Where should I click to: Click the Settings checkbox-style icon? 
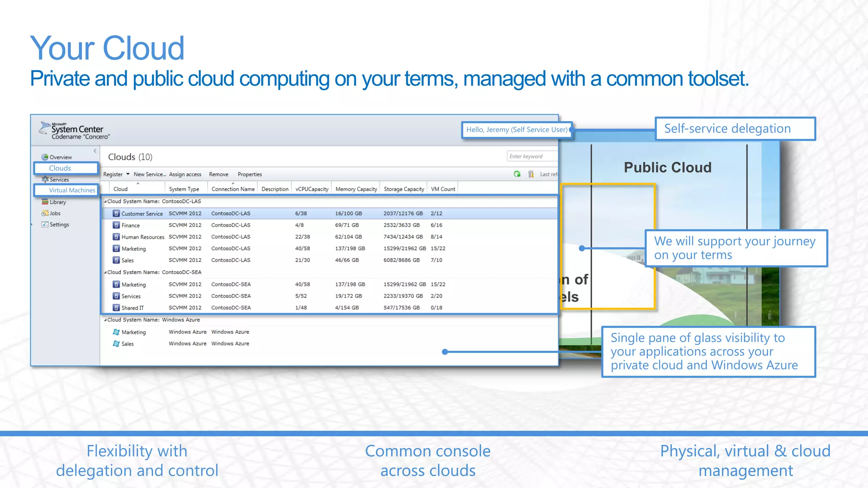tap(45, 225)
